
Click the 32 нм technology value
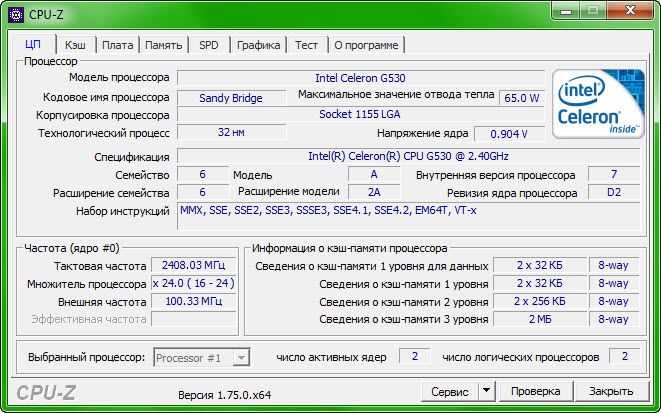click(231, 132)
